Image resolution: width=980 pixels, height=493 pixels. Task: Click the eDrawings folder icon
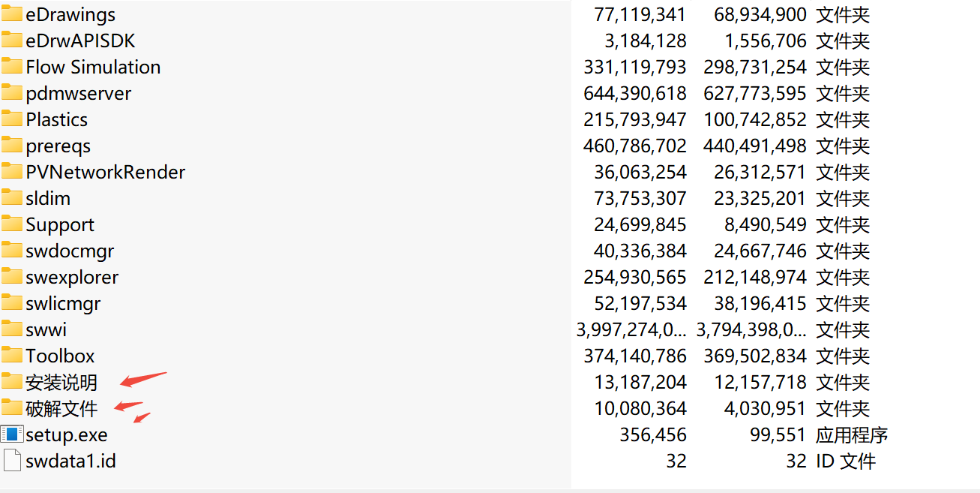(12, 14)
